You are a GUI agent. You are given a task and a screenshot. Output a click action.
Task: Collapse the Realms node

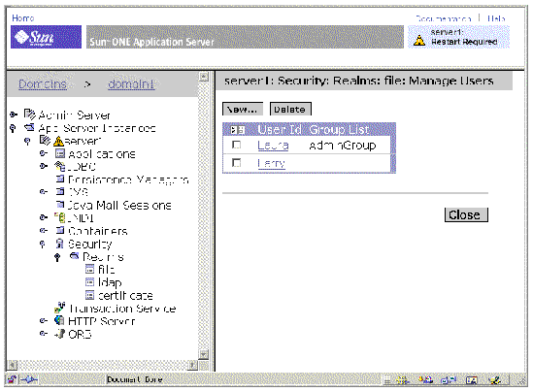click(x=57, y=257)
